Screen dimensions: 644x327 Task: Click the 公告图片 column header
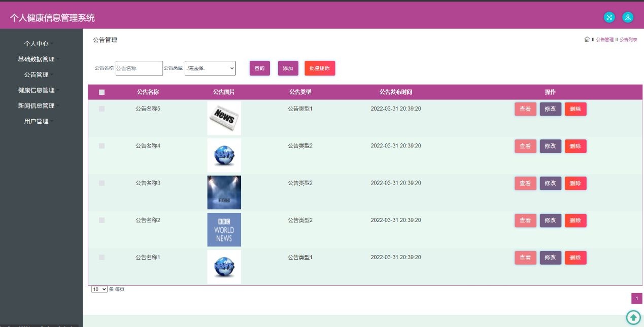(224, 92)
